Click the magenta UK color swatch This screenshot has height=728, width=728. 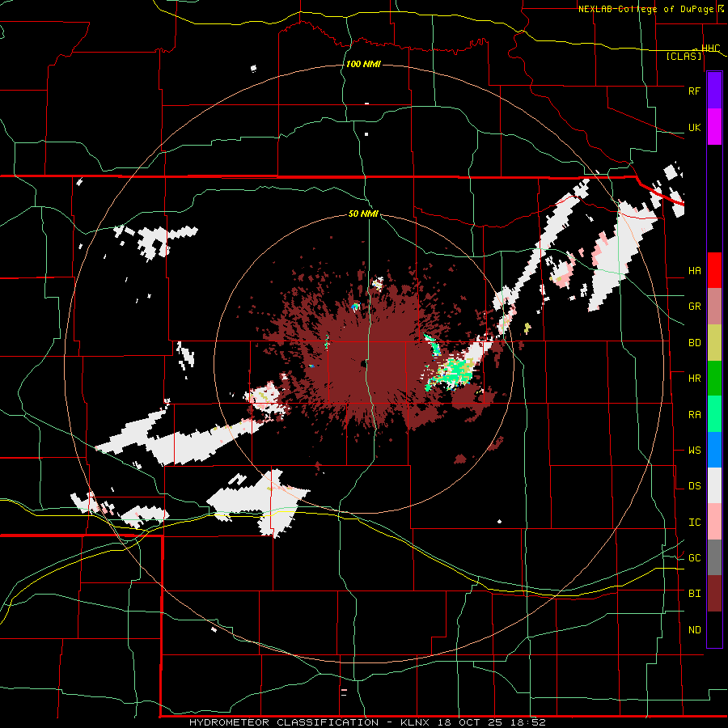click(714, 127)
